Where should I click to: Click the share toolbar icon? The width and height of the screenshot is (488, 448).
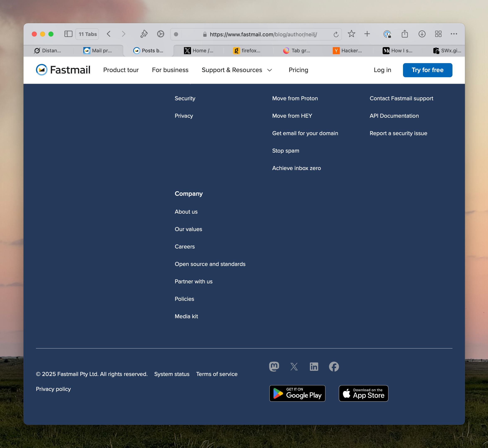point(404,34)
